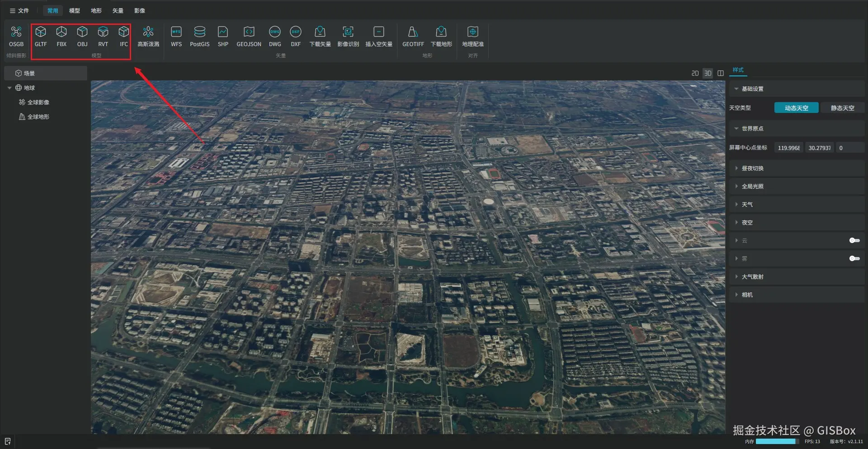Image resolution: width=868 pixels, height=449 pixels.
Task: Collapse the 地球 tree node
Action: point(9,88)
